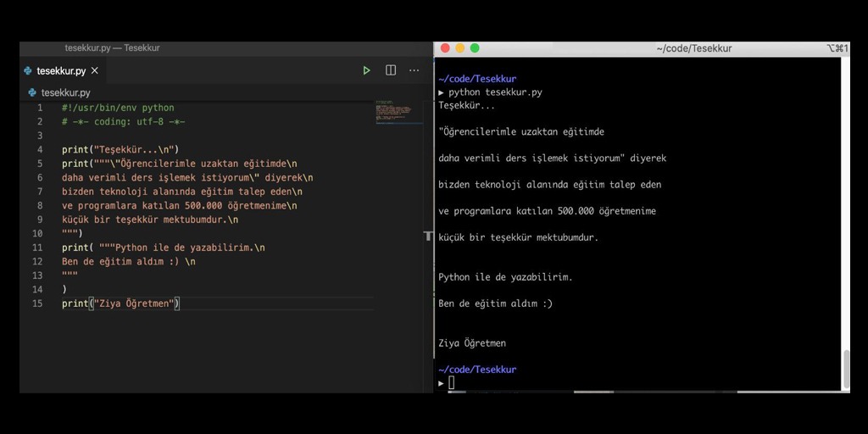The image size is (868, 434).
Task: Click code line 'Python ile de yazabilirim.'
Action: [x=164, y=248]
